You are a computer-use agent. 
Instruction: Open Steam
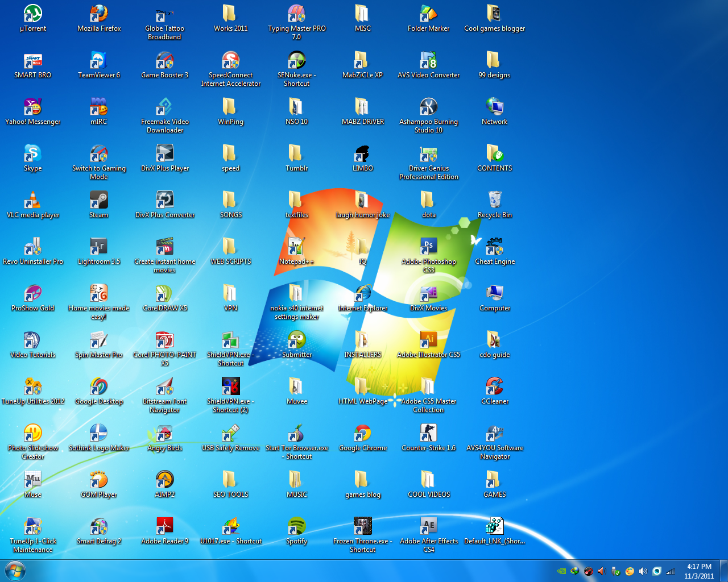point(98,200)
